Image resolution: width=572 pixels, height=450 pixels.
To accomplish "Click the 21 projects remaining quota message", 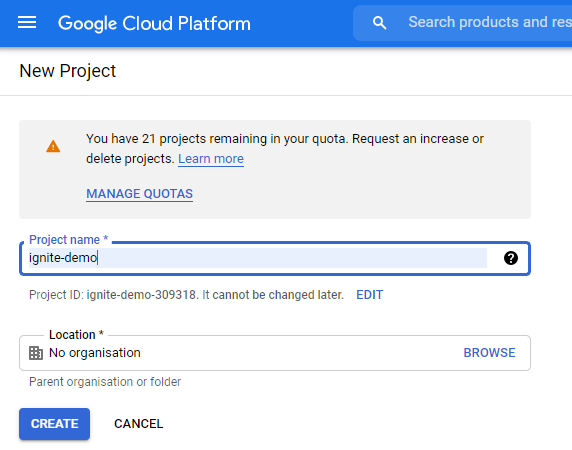I will coord(285,149).
